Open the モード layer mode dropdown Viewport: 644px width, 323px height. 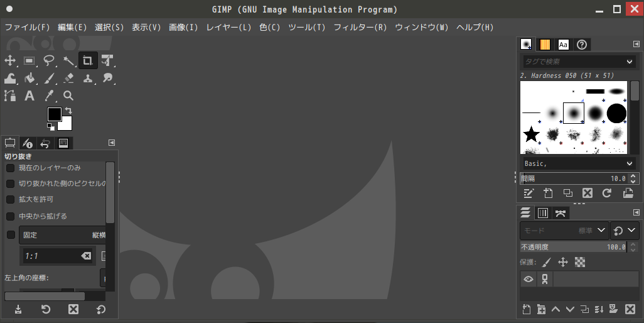(x=564, y=231)
